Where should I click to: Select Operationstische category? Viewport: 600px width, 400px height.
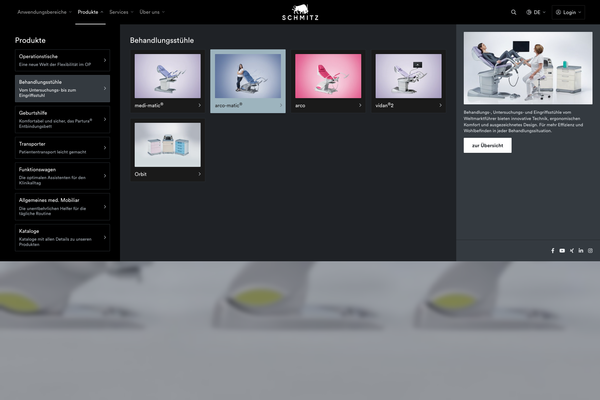(62, 60)
